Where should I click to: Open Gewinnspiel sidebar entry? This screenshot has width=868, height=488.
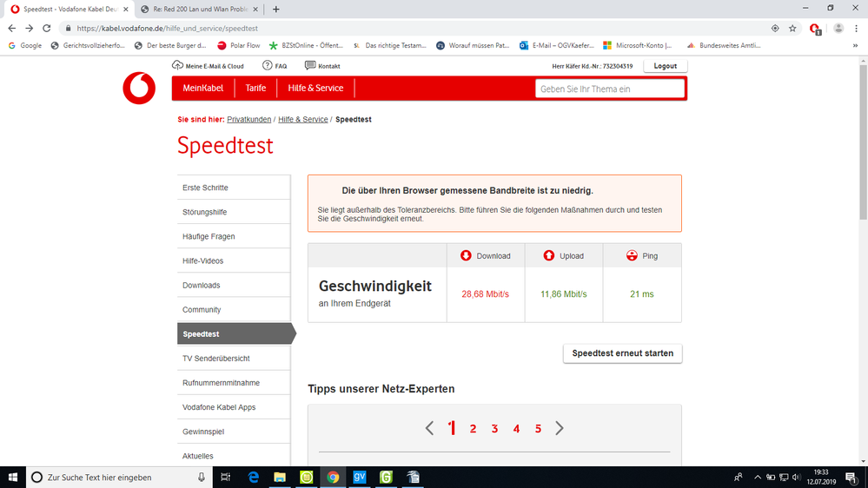(234, 431)
